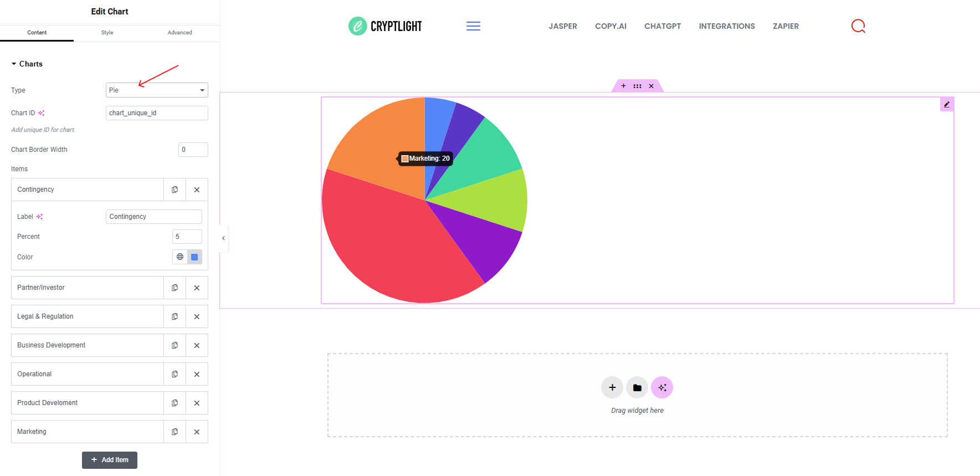Expand the Product Develoment item
Screen dimensions: 980x476
tap(88, 403)
